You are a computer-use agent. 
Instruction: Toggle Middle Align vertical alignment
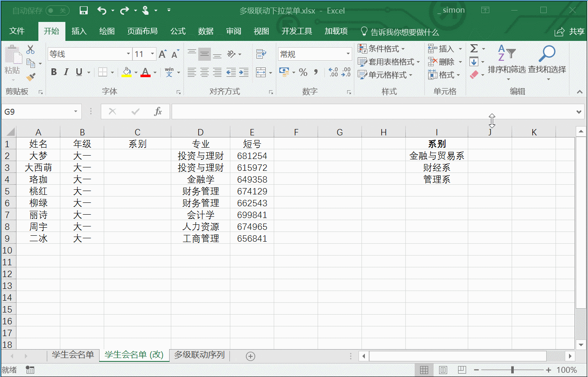(205, 54)
